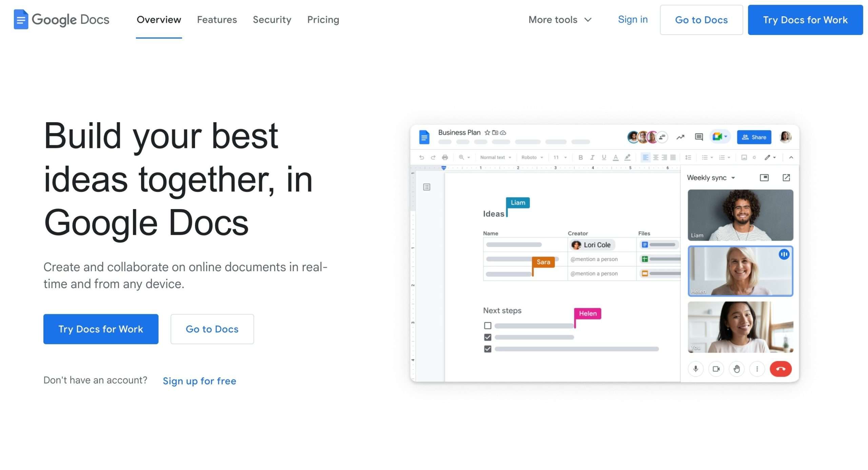This screenshot has height=470, width=868.
Task: Expand the More tools dropdown
Action: pos(560,20)
